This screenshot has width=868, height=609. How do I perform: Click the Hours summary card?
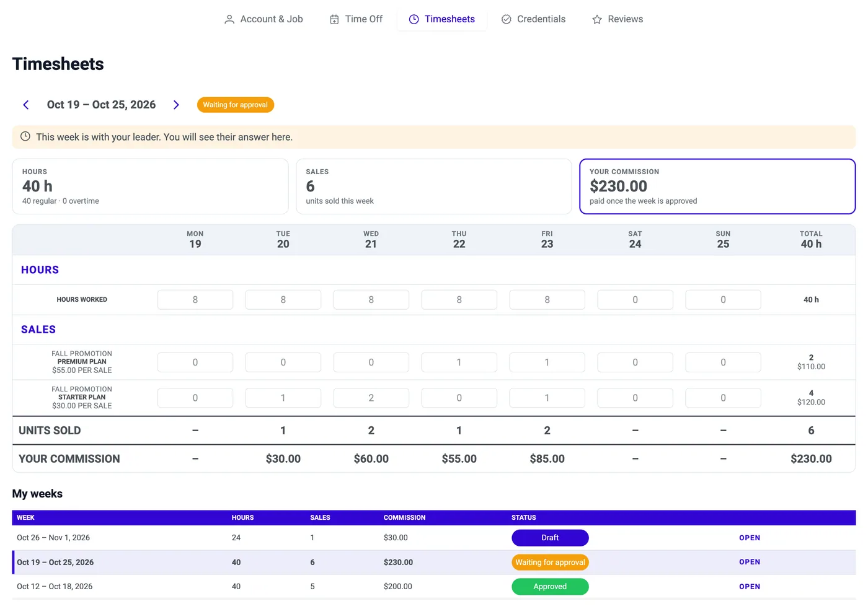click(151, 186)
